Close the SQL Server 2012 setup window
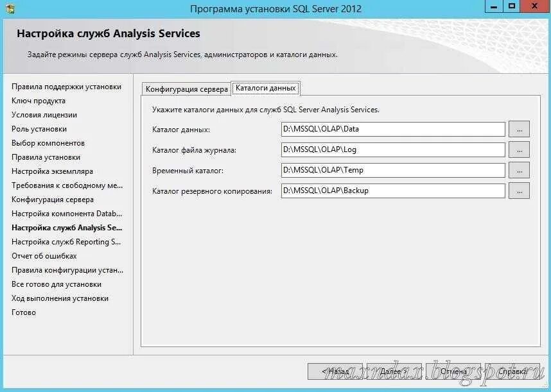551x392 pixels. click(x=534, y=6)
